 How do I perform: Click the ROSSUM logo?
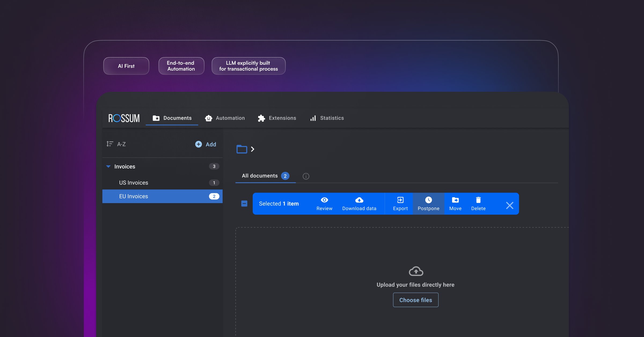click(124, 118)
